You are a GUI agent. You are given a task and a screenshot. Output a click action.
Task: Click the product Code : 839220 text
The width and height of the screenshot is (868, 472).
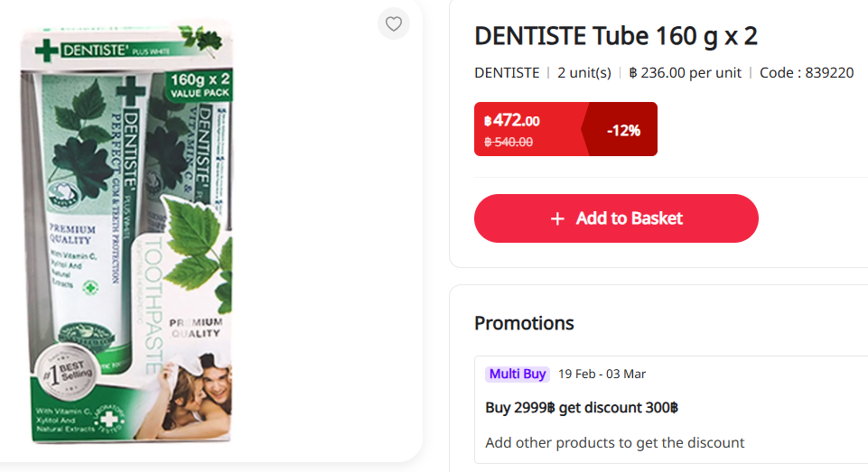coord(807,73)
